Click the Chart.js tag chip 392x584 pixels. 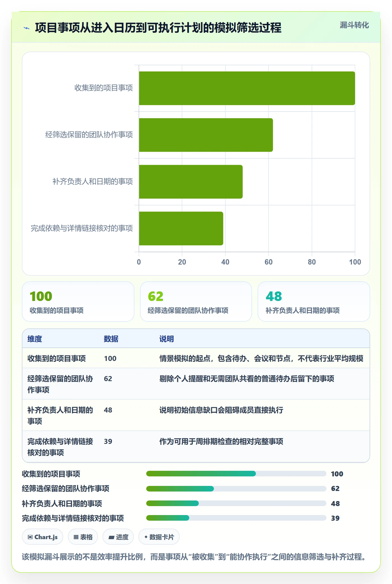click(x=43, y=537)
